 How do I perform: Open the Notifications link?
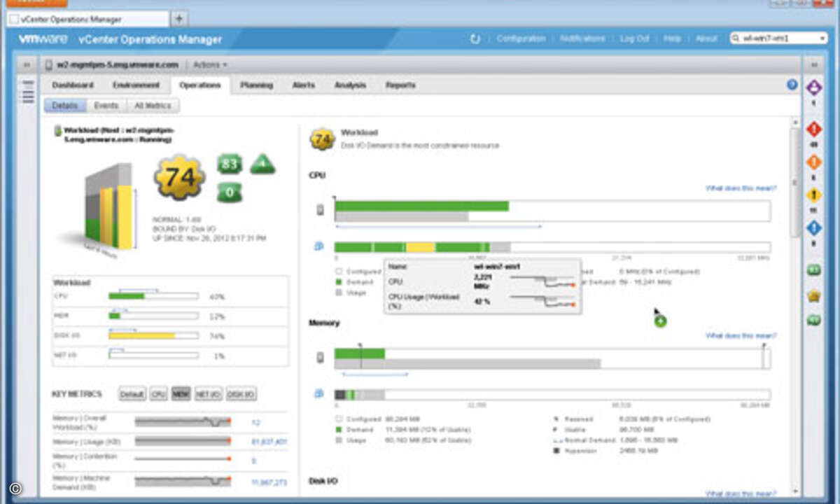click(x=582, y=39)
